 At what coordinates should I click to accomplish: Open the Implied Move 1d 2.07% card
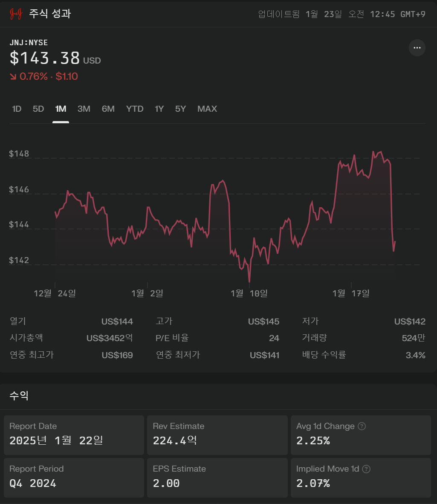[x=361, y=478]
